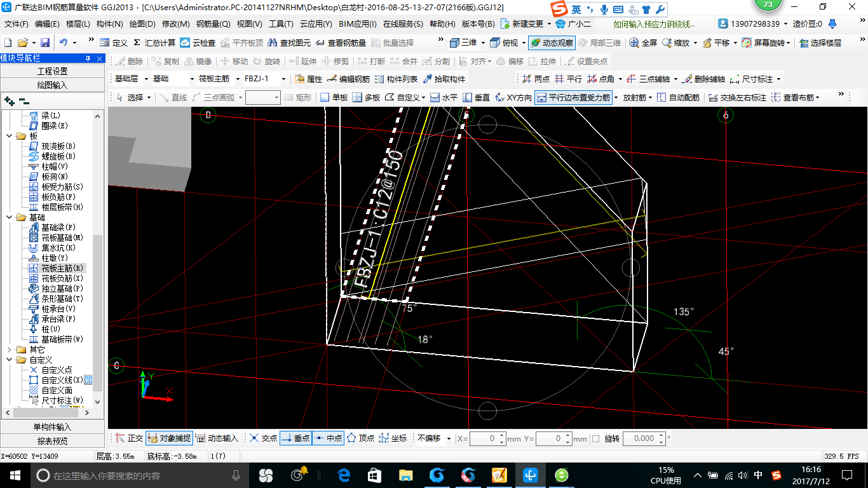Open 查看钢筋量 rebar quantity view

(x=341, y=43)
